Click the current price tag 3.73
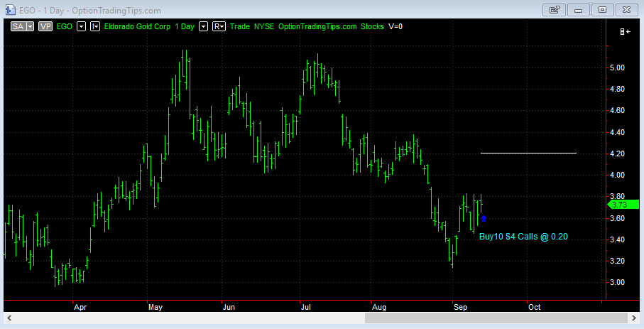Image resolution: width=644 pixels, height=329 pixels. coord(623,205)
